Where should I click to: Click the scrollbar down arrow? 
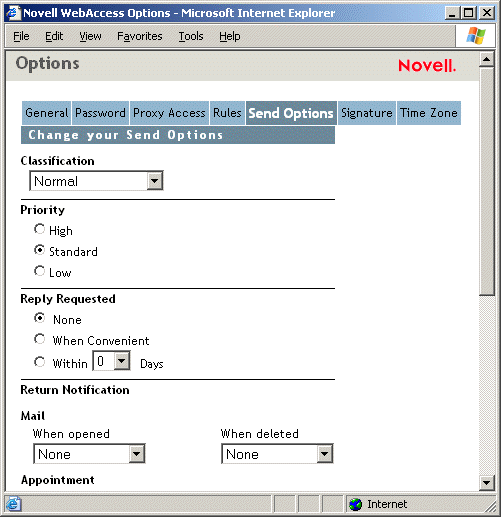click(x=487, y=482)
